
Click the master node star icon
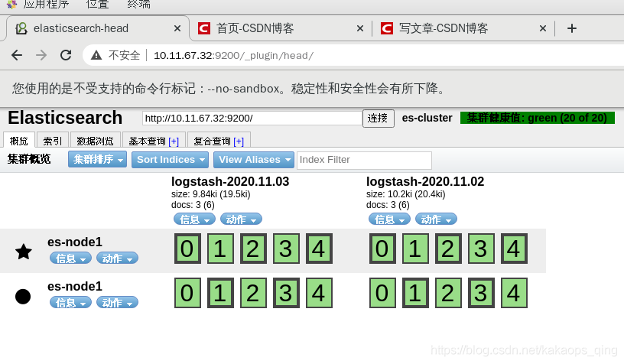pos(24,252)
